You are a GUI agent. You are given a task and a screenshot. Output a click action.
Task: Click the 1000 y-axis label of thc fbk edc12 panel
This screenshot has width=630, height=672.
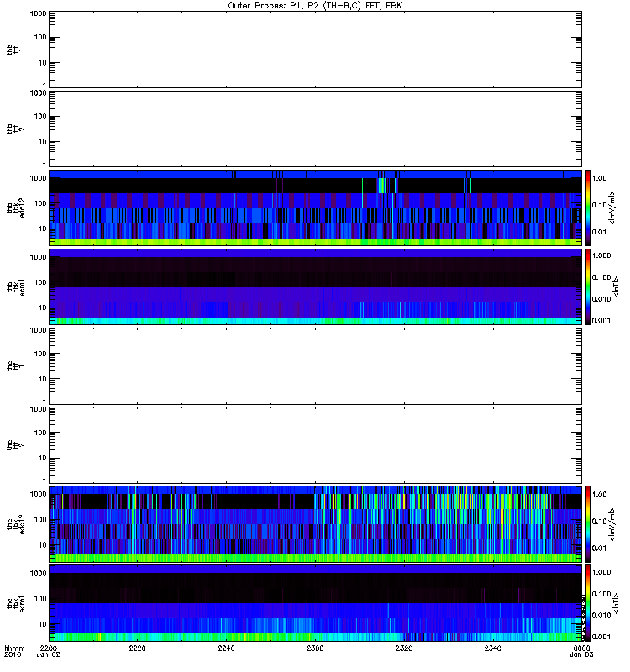click(38, 494)
